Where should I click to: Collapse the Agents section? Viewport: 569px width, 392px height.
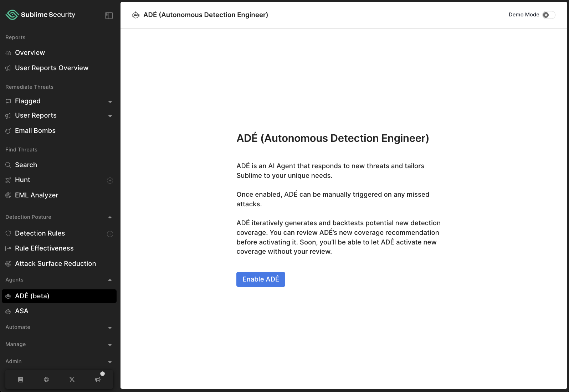point(110,280)
